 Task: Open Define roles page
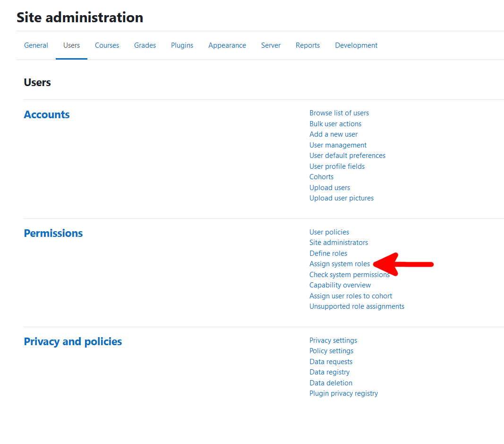click(328, 253)
